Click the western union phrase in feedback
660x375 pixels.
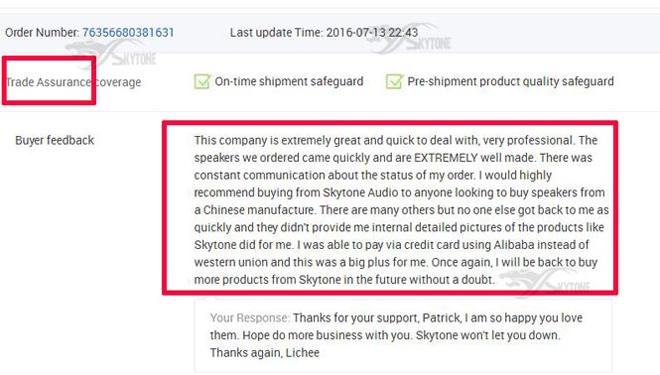click(230, 262)
